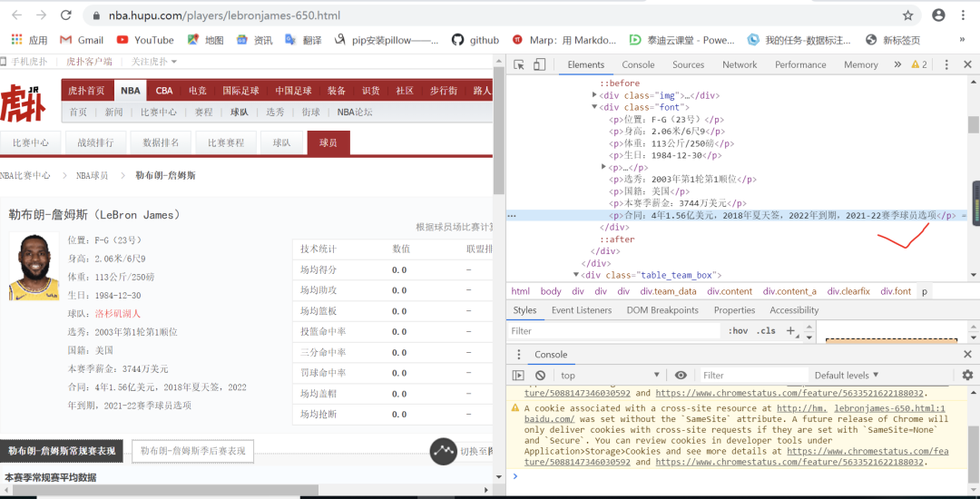Add new style rule with plus icon
This screenshot has height=499, width=980.
point(791,331)
